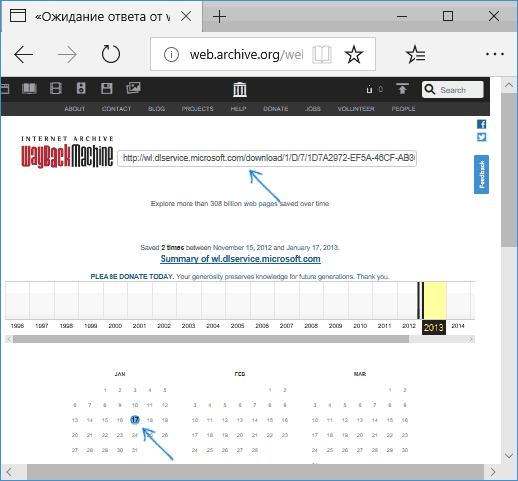Screen dimensions: 518x481
Task: Click the user account icon
Action: point(369,89)
